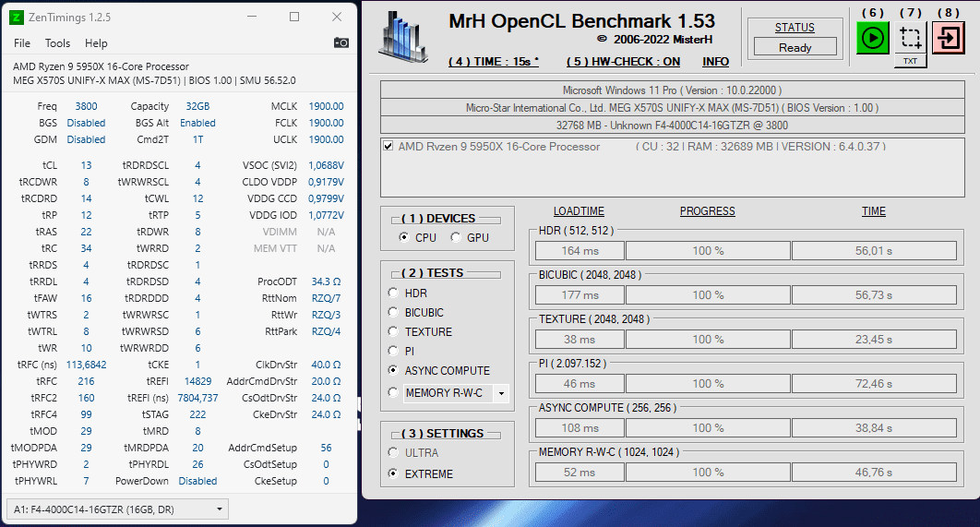The width and height of the screenshot is (980, 527).
Task: Select the TEXTURE test option
Action: click(x=393, y=331)
